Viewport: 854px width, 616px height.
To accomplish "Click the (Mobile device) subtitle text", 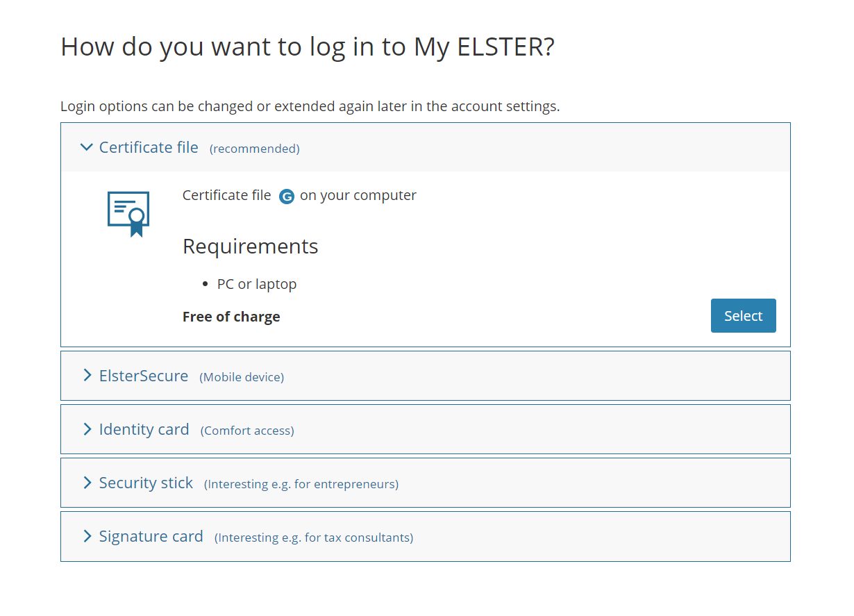I will pyautogui.click(x=242, y=377).
